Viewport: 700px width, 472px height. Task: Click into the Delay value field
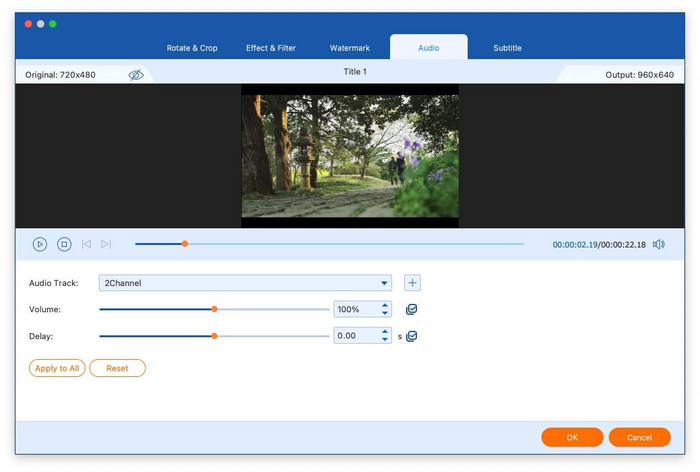coord(355,336)
